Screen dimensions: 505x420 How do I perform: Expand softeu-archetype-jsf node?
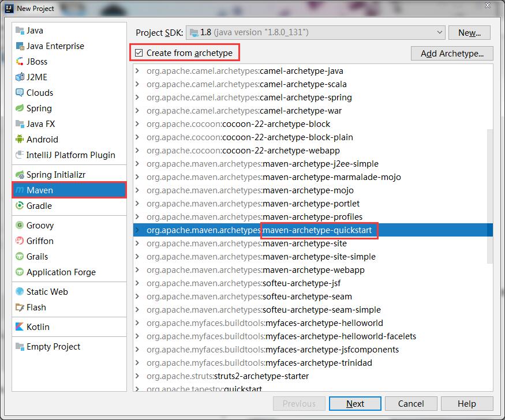[x=137, y=283]
